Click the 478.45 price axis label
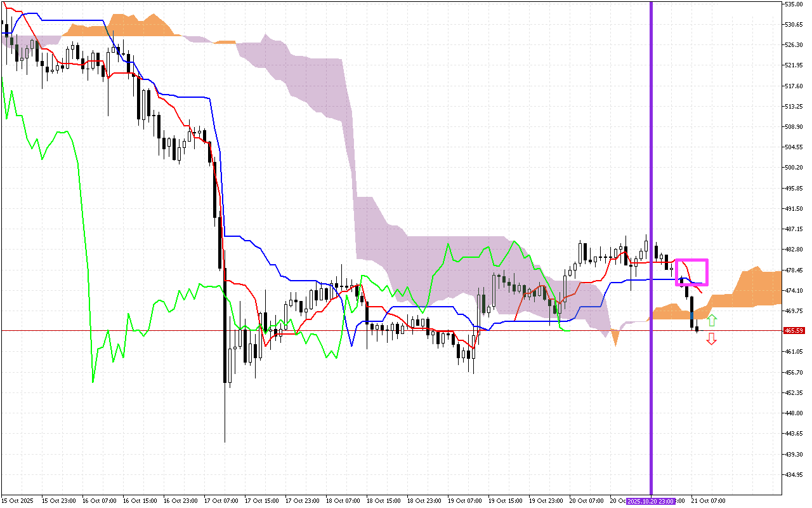The image size is (812, 508). point(794,270)
